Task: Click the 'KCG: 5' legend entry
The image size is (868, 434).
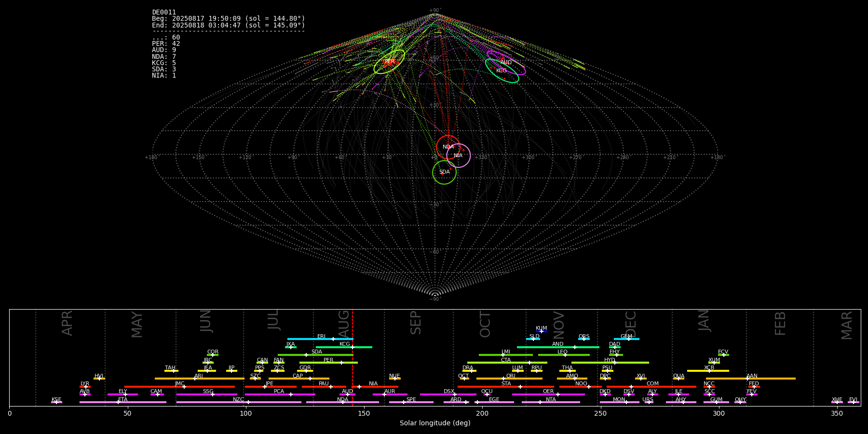Action: pyautogui.click(x=164, y=63)
